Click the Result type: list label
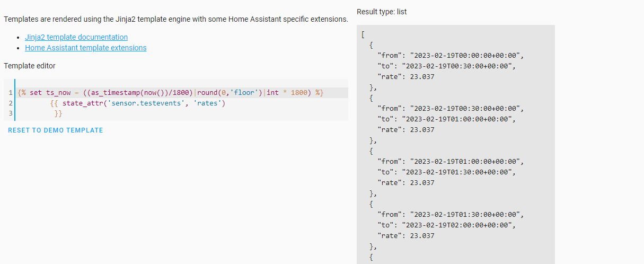 [382, 12]
